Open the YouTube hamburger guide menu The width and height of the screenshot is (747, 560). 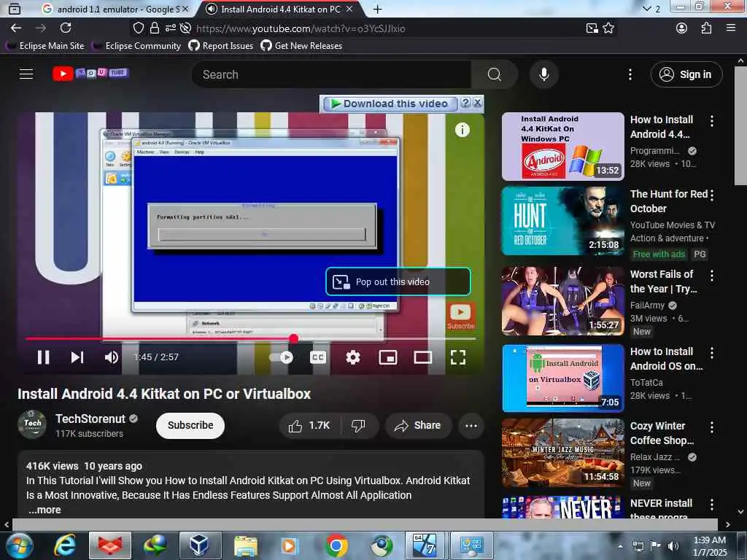26,74
